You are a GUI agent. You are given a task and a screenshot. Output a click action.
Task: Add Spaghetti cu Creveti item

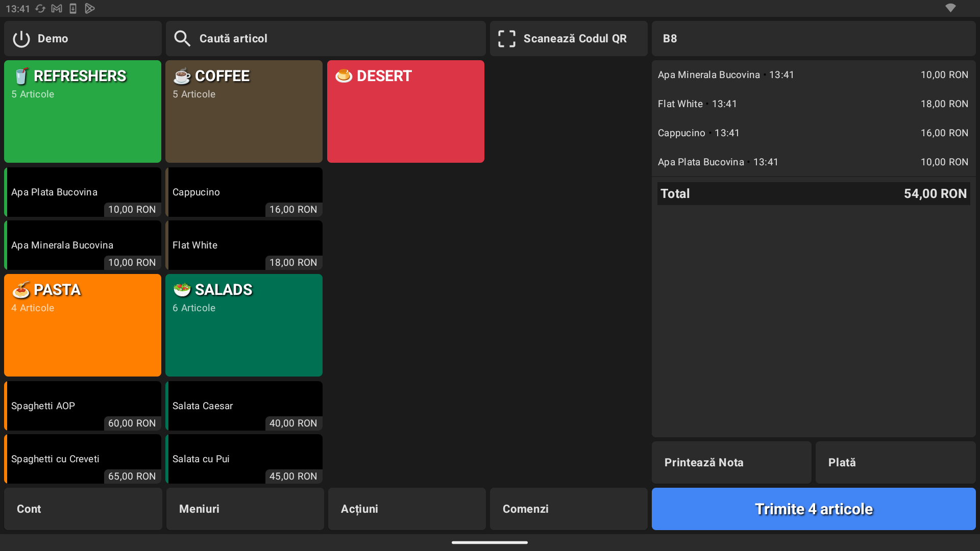[83, 459]
